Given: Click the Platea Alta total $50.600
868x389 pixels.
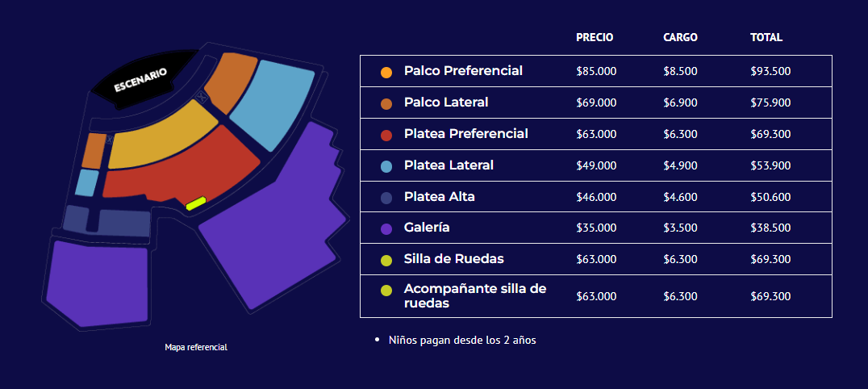Looking at the screenshot, I should point(770,197).
